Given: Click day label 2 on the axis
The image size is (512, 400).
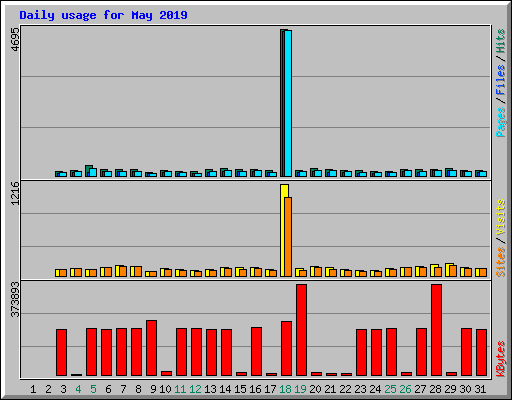Looking at the screenshot, I should [x=48, y=389].
